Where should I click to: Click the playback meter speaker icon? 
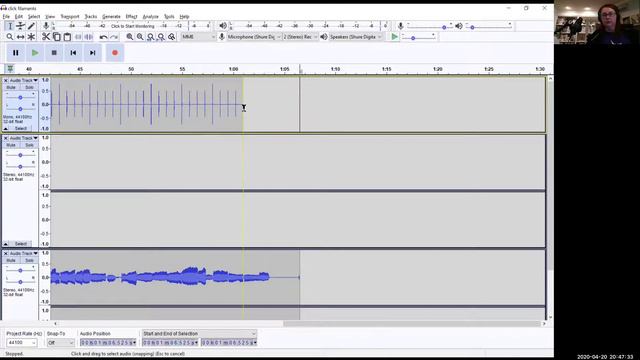pyautogui.click(x=223, y=26)
